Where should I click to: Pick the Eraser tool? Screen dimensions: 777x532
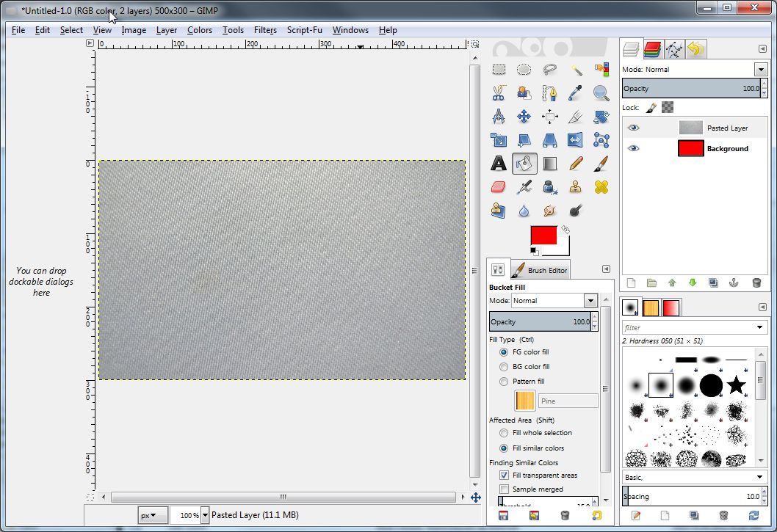pos(499,187)
